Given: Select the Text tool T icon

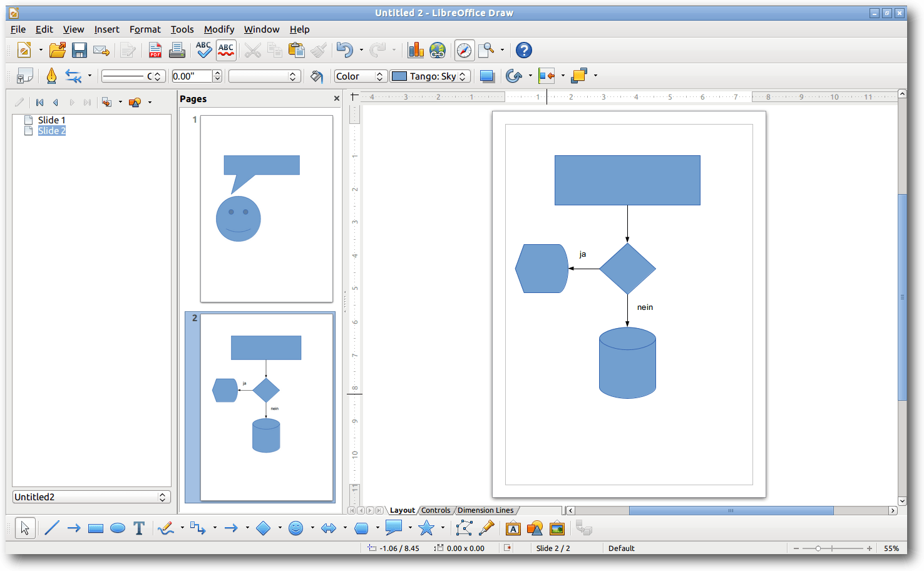Looking at the screenshot, I should [139, 528].
